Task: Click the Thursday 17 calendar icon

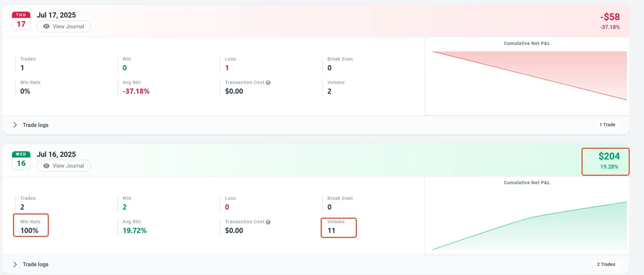Action: pyautogui.click(x=21, y=21)
